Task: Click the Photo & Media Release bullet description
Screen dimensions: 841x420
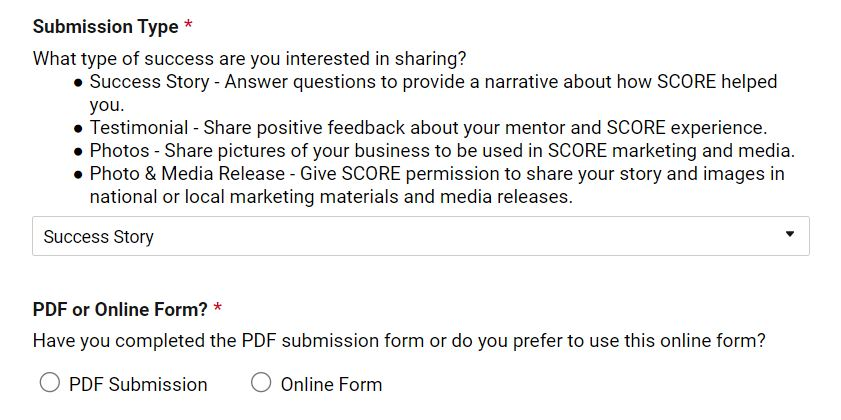Action: point(436,174)
